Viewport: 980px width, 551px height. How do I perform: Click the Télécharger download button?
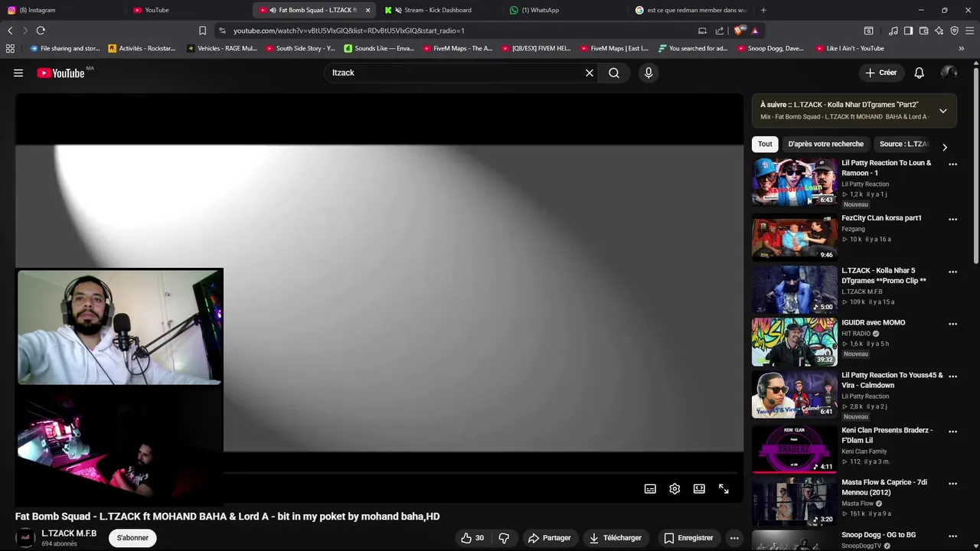tap(615, 538)
